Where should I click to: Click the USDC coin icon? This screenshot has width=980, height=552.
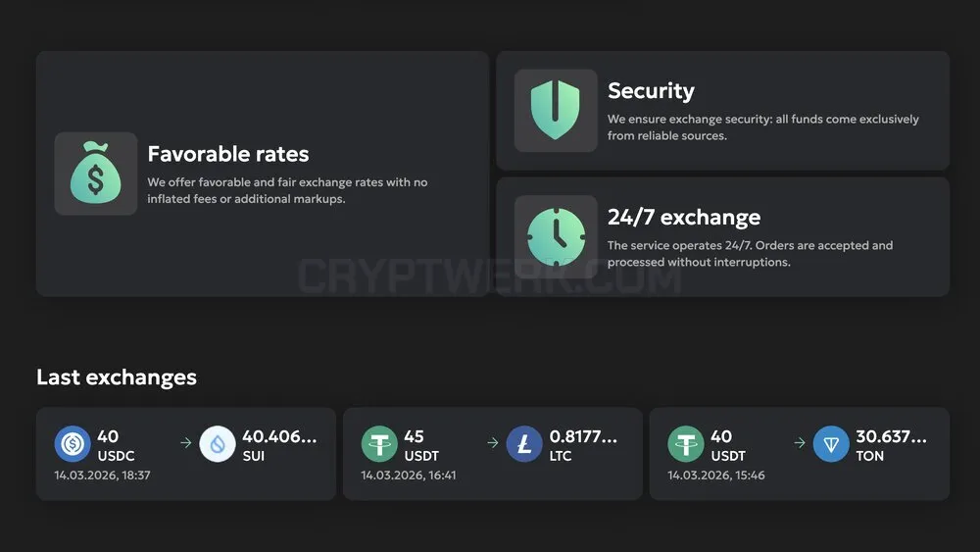(73, 444)
